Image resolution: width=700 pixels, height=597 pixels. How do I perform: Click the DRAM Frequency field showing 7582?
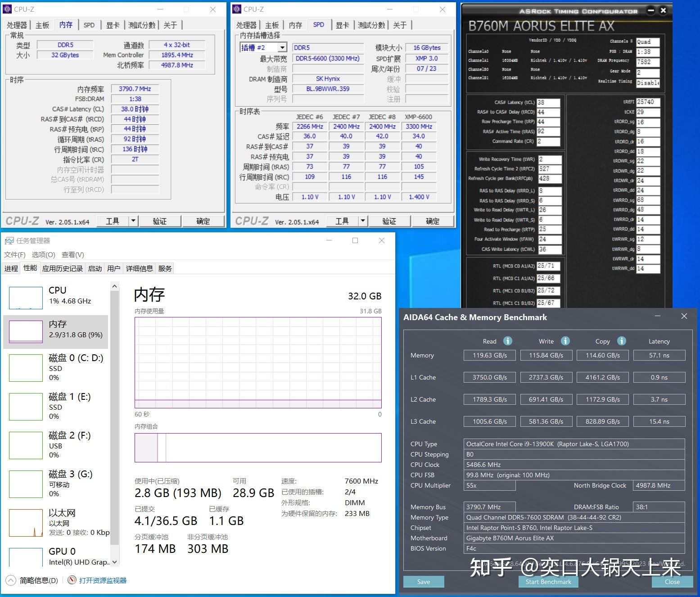click(x=647, y=62)
